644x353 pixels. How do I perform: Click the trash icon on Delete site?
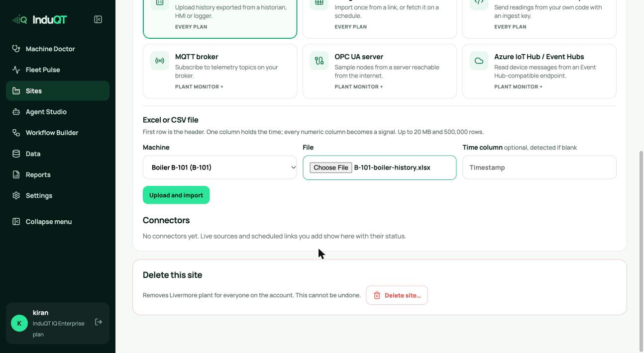(x=377, y=295)
